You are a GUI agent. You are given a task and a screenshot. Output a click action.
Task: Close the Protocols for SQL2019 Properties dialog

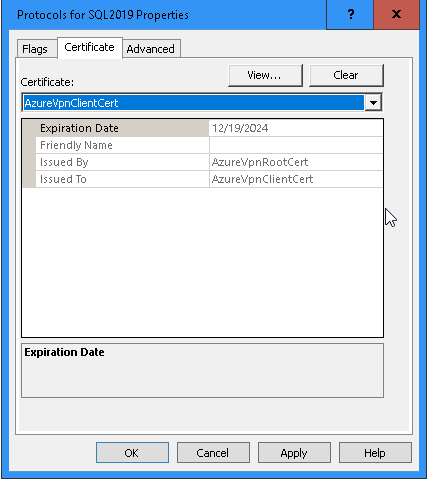[396, 14]
